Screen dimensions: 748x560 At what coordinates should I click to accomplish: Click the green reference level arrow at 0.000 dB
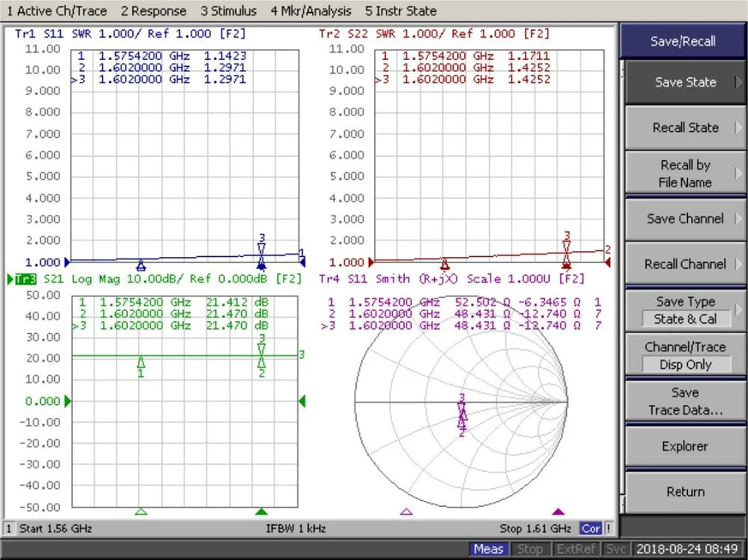tap(68, 401)
